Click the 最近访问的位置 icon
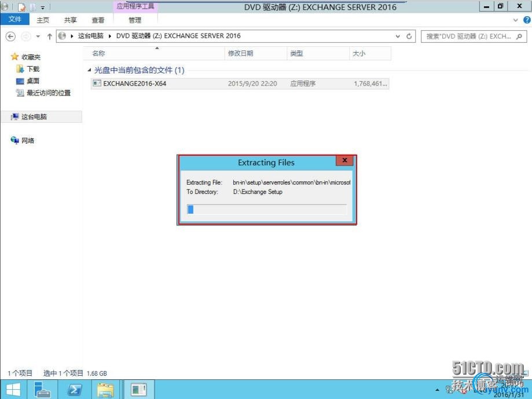 click(x=20, y=93)
